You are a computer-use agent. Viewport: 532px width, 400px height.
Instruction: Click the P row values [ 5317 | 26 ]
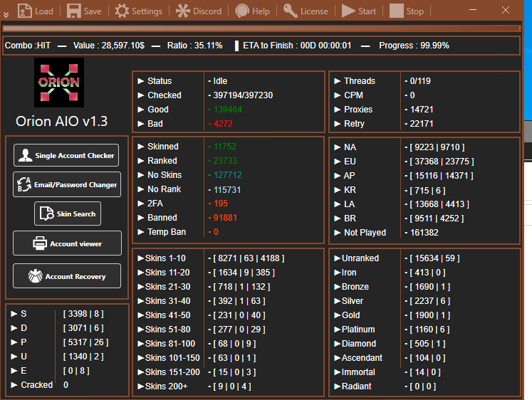[86, 342]
